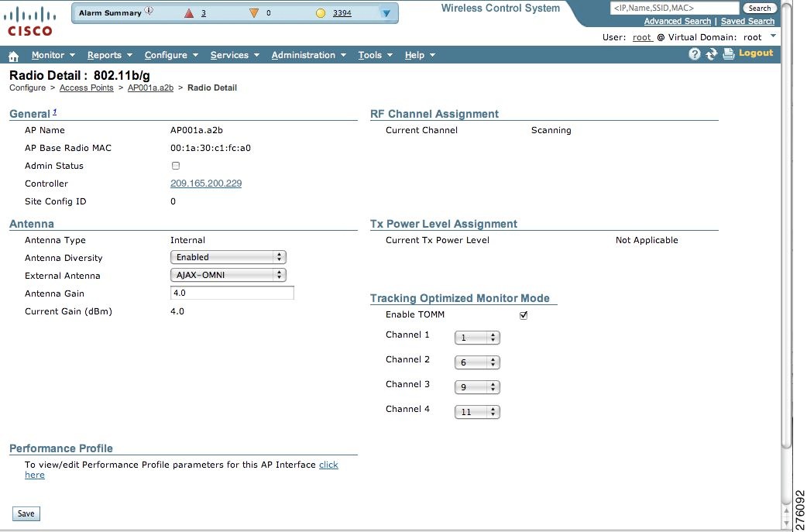807x532 pixels.
Task: Change the Channel 1 dropdown
Action: (477, 338)
